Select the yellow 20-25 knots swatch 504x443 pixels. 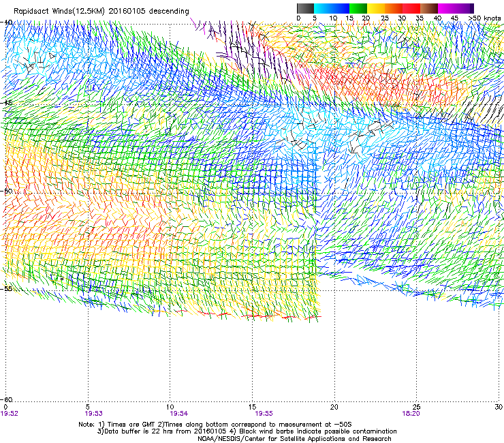point(376,8)
